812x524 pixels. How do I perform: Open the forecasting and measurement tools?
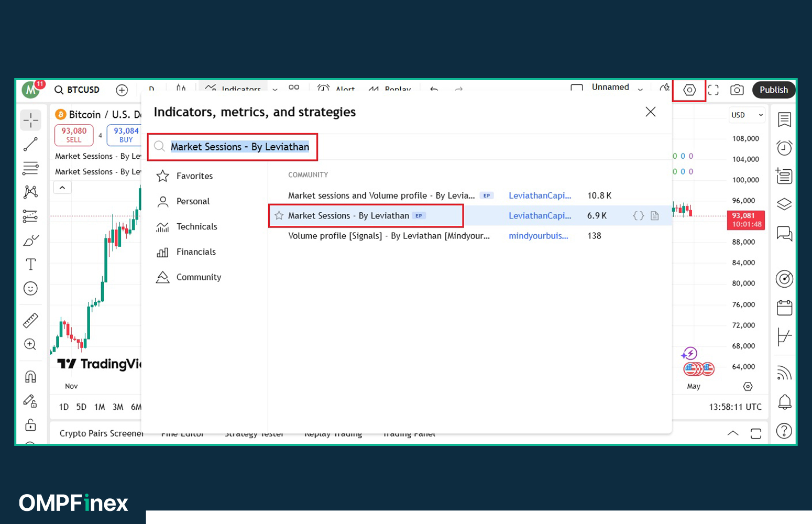(30, 216)
